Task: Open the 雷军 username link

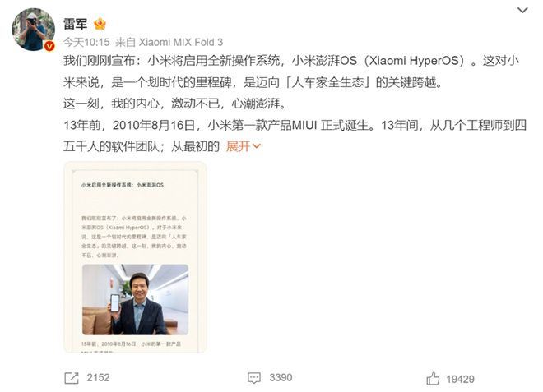Action: 75,24
